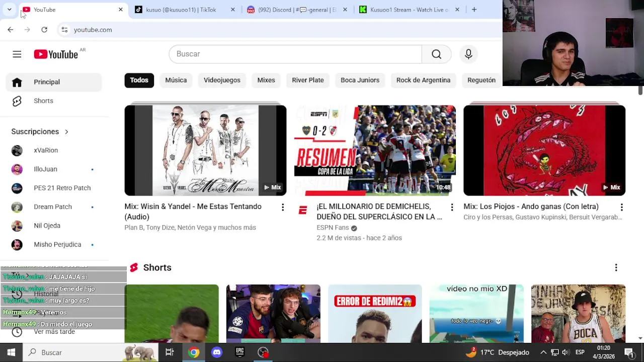This screenshot has height=362, width=644.
Task: Open Wisin & Yandel mix thumbnail
Action: tap(205, 150)
